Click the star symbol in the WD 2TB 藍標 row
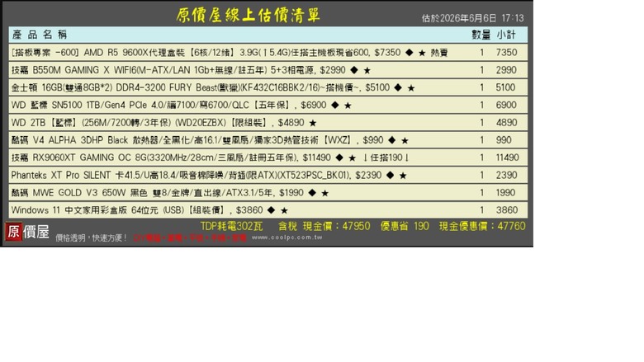The width and height of the screenshot is (644, 362). tap(313, 123)
